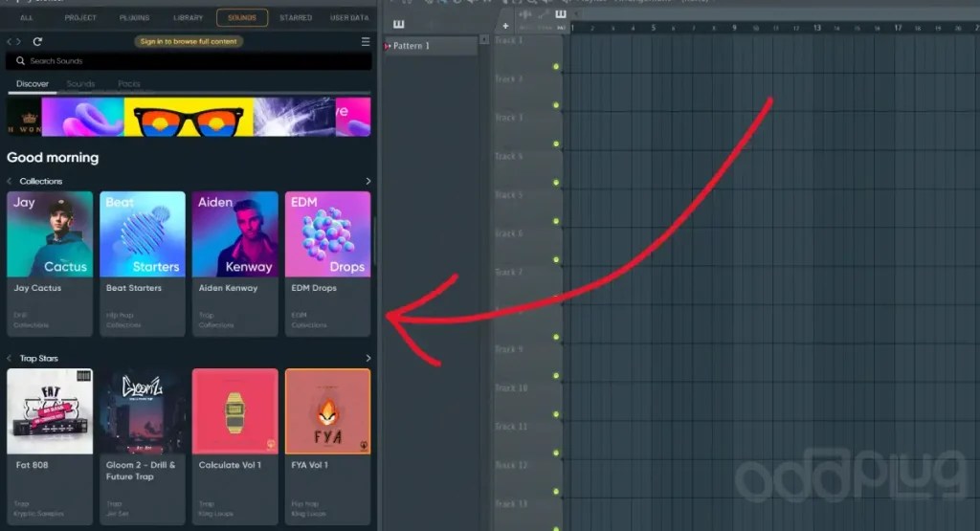This screenshot has width=980, height=531.
Task: Jump to bar 5 on playlist timeline
Action: click(x=653, y=28)
